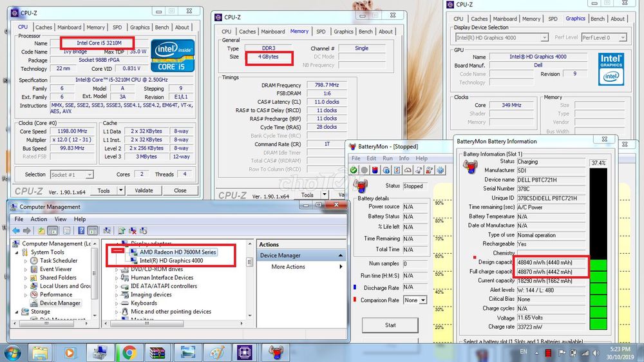Open the View menu in Computer Management
Image resolution: width=644 pixels, height=362 pixels.
(x=61, y=219)
